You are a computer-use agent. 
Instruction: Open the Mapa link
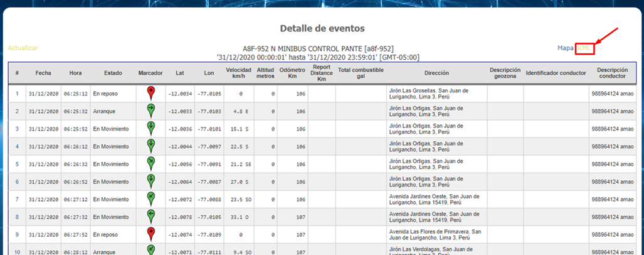[x=565, y=48]
